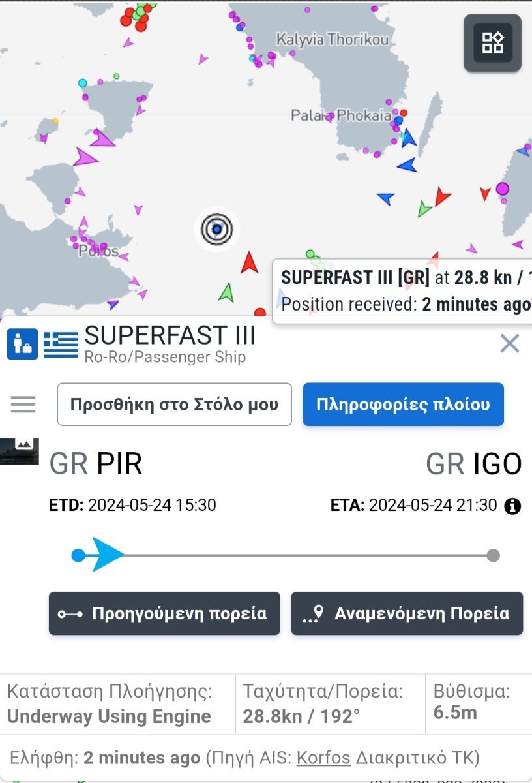This screenshot has width=532, height=783.
Task: Click the GR IGO destination port
Action: pyautogui.click(x=474, y=465)
